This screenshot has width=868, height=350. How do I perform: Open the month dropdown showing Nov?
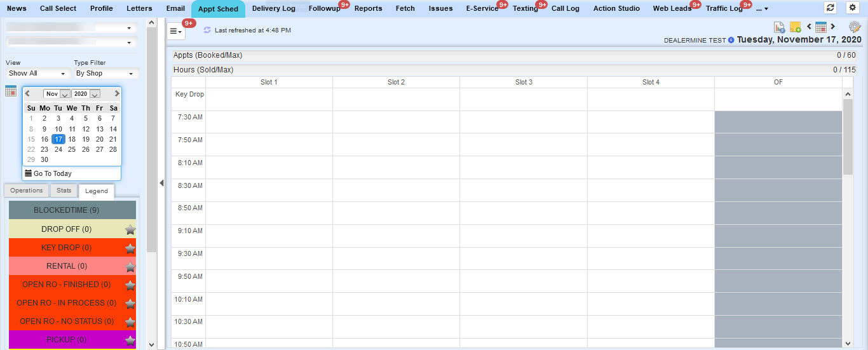click(x=57, y=94)
